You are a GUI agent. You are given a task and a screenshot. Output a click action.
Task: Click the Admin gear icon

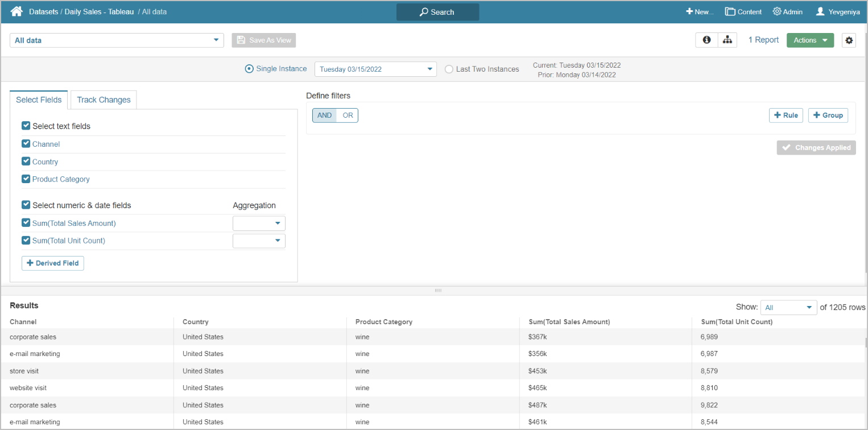tap(777, 11)
